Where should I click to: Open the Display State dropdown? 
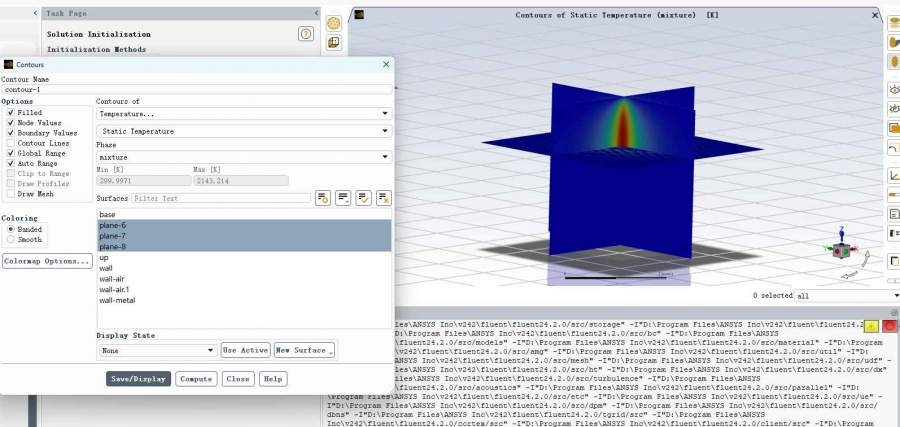156,350
